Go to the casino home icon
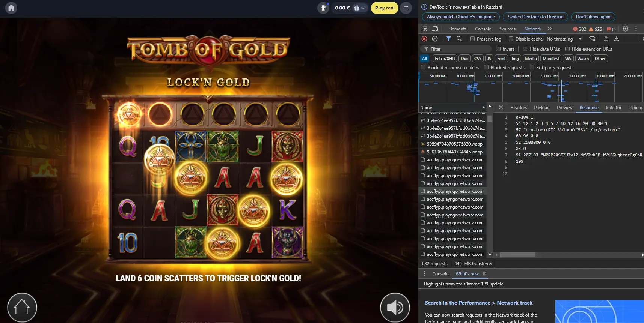 coord(11,8)
